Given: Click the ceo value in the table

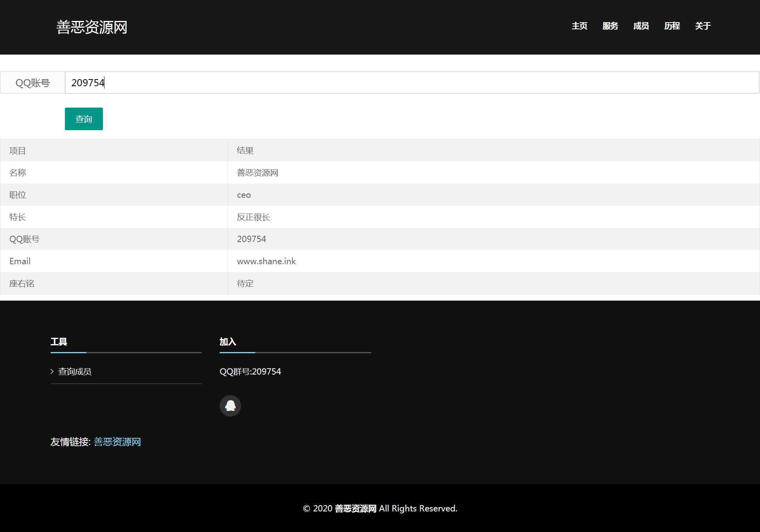Looking at the screenshot, I should coord(244,195).
